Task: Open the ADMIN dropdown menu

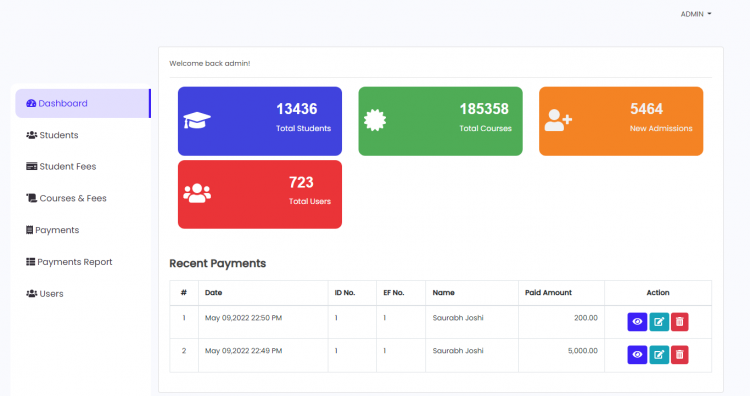Action: pyautogui.click(x=696, y=14)
